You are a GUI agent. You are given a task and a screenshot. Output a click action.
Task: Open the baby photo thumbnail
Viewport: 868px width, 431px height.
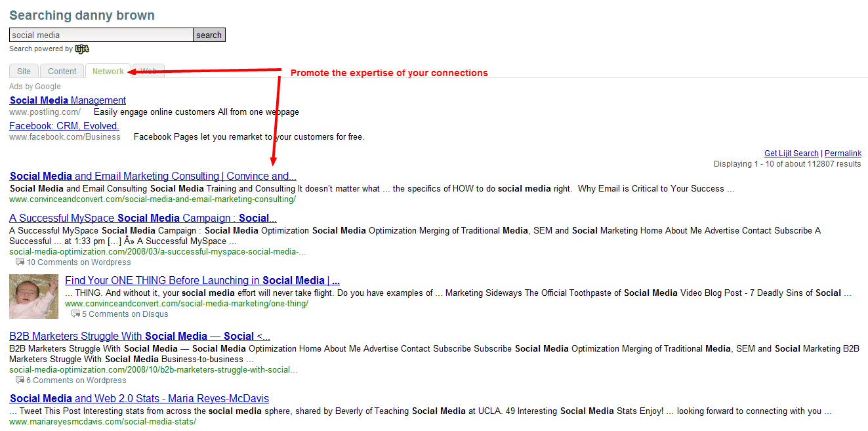click(x=33, y=297)
